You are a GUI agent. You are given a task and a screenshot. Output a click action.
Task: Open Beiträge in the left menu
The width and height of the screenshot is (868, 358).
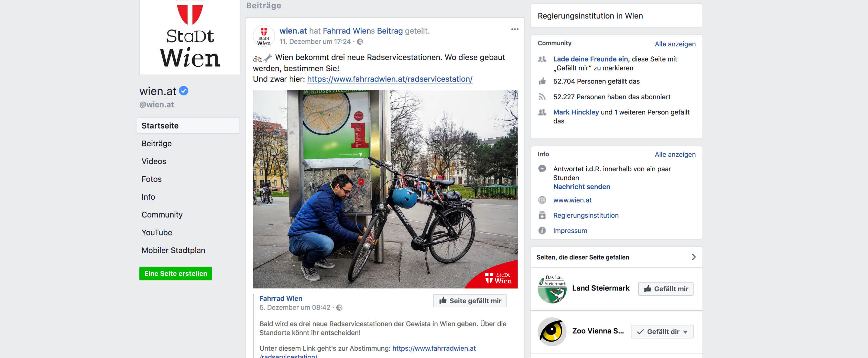pyautogui.click(x=156, y=143)
